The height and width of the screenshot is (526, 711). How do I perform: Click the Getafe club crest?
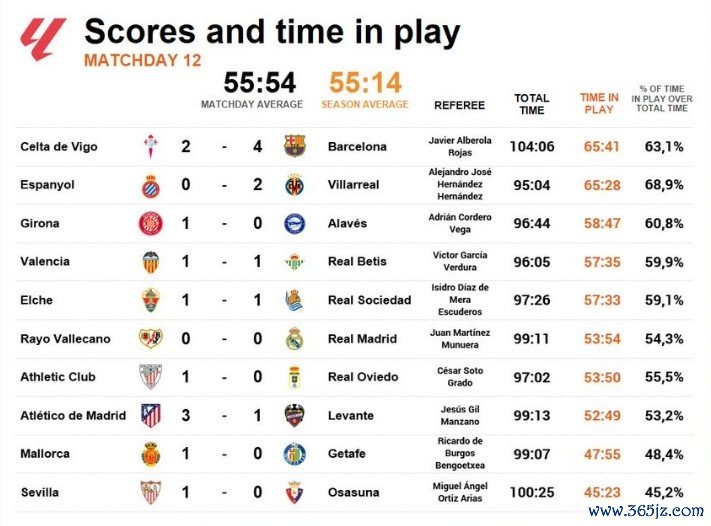[x=294, y=454]
